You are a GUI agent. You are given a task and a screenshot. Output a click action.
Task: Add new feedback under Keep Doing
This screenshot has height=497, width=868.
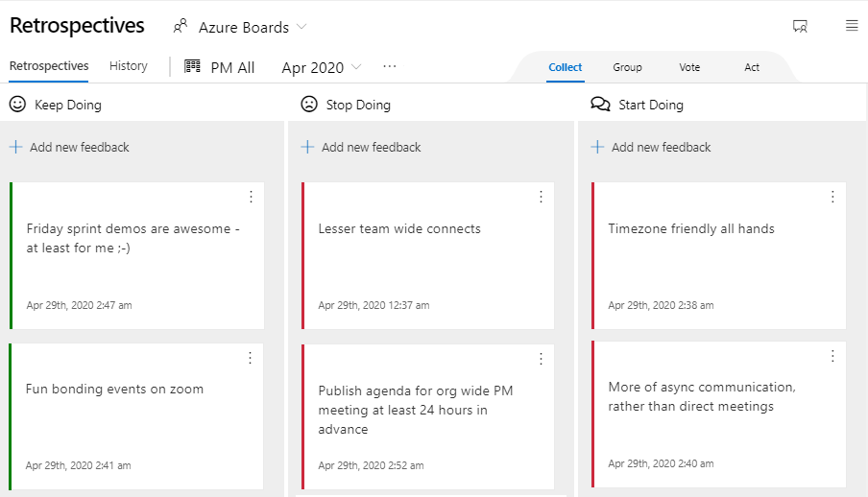[x=70, y=147]
